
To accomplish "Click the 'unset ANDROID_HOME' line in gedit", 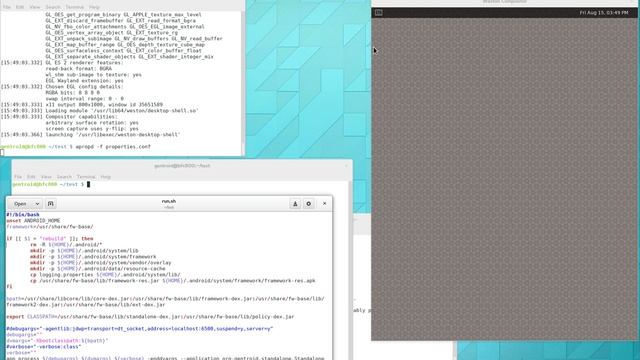I will click(33, 220).
